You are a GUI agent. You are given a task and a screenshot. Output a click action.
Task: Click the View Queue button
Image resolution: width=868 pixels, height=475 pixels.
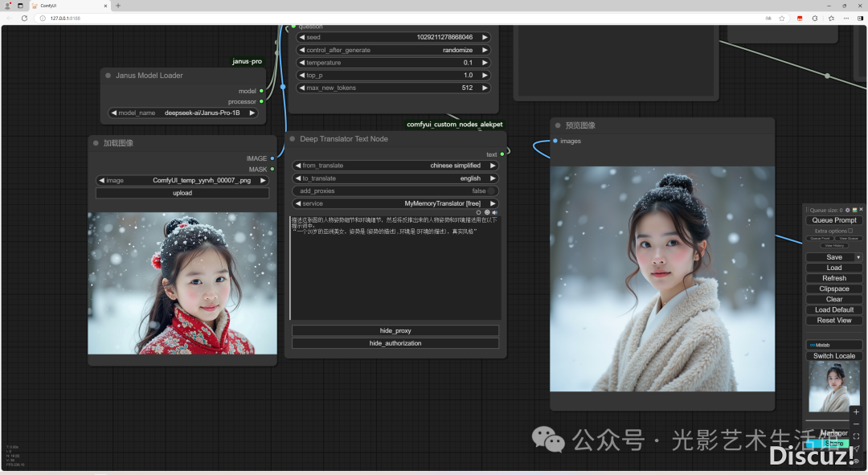(x=849, y=239)
